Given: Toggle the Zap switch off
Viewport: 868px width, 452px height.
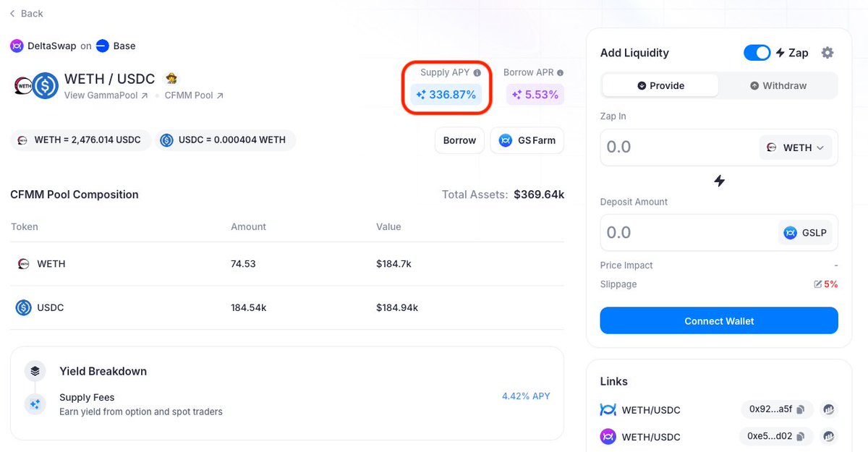Looking at the screenshot, I should 757,53.
